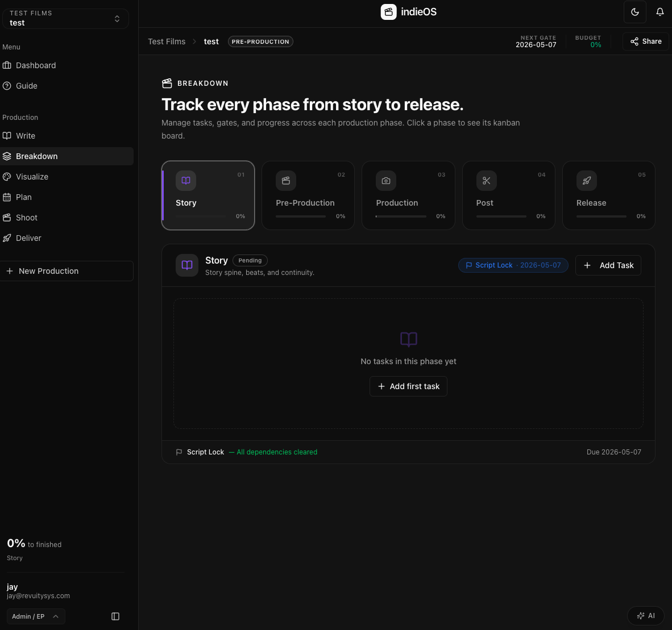Click the book icon on Story card
Screen dimensions: 672x630
[x=186, y=181]
